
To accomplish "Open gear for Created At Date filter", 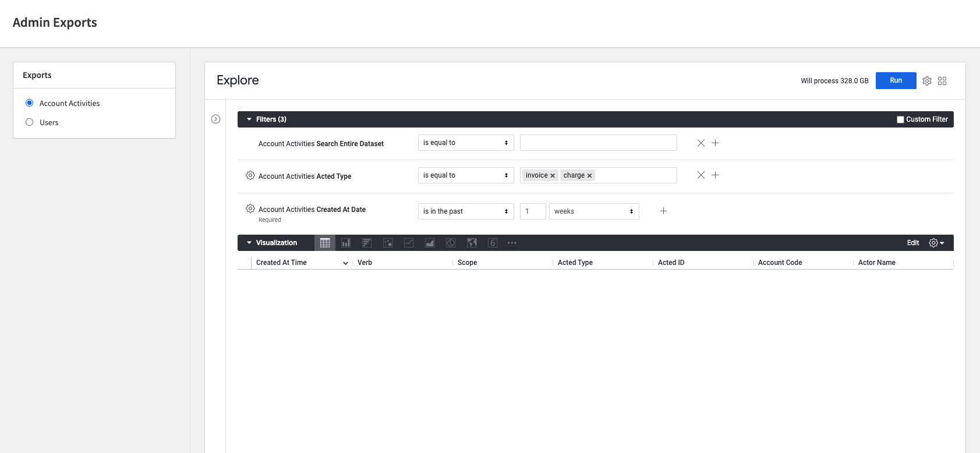I will 250,208.
